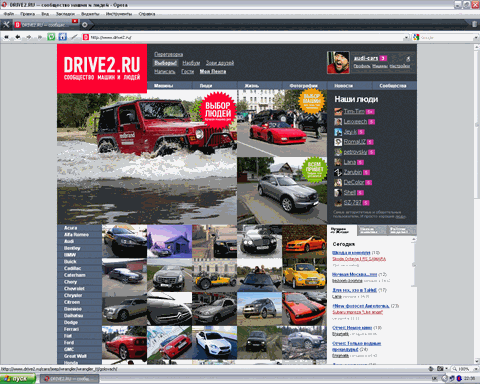
Task: Switch to DRIVE2.RU taskbar button
Action: click(69, 379)
